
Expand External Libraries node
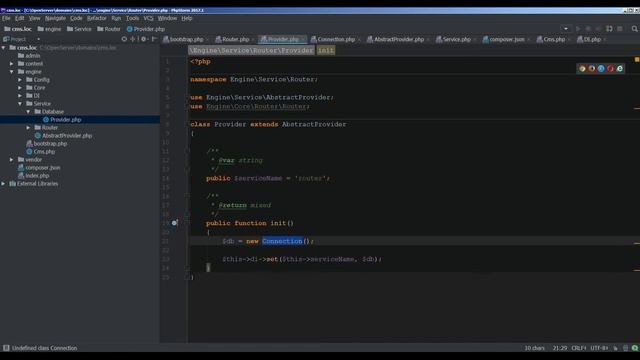point(4,184)
